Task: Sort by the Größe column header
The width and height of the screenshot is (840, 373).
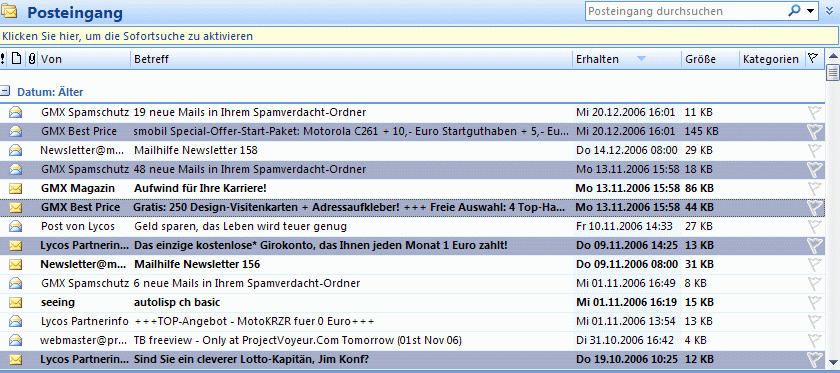Action: coord(710,59)
